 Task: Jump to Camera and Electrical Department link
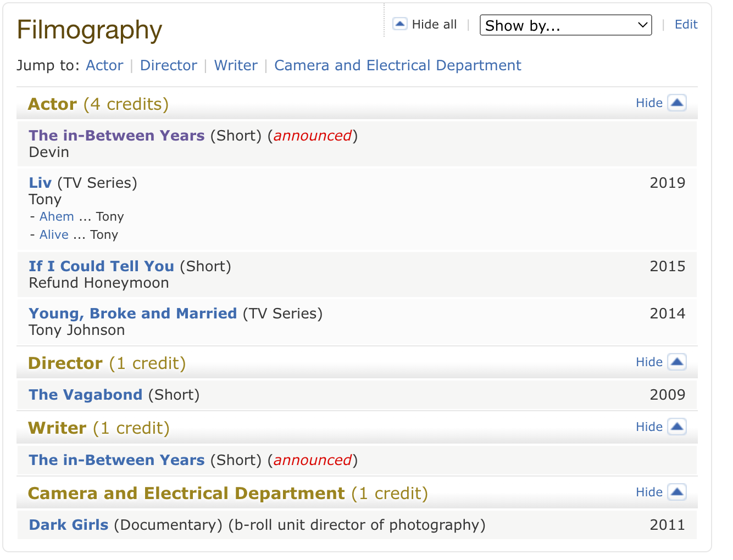[x=398, y=65]
